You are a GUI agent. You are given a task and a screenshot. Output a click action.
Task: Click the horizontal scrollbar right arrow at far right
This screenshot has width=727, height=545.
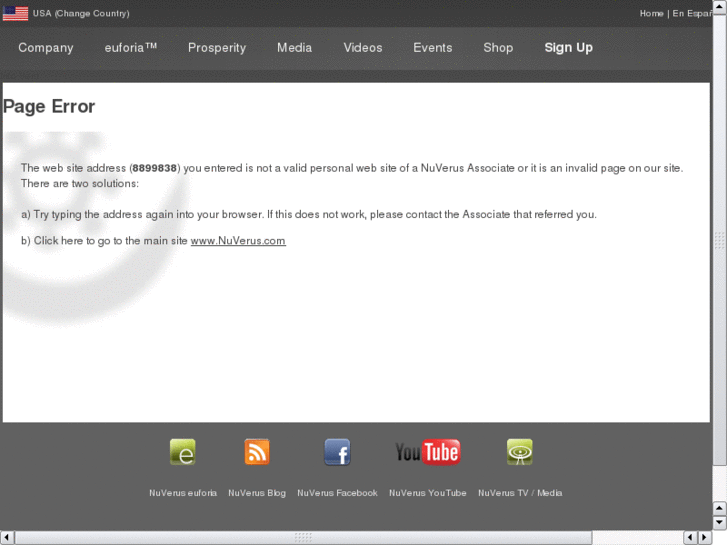click(x=705, y=538)
